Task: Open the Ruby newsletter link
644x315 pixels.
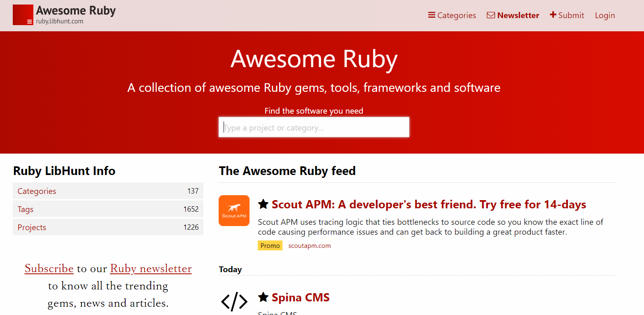Action: click(151, 268)
